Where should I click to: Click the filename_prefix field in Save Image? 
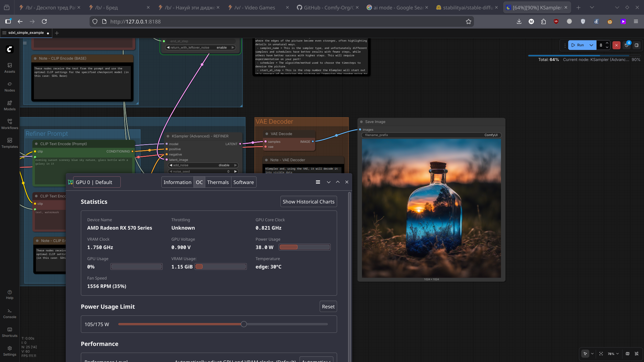pyautogui.click(x=431, y=135)
